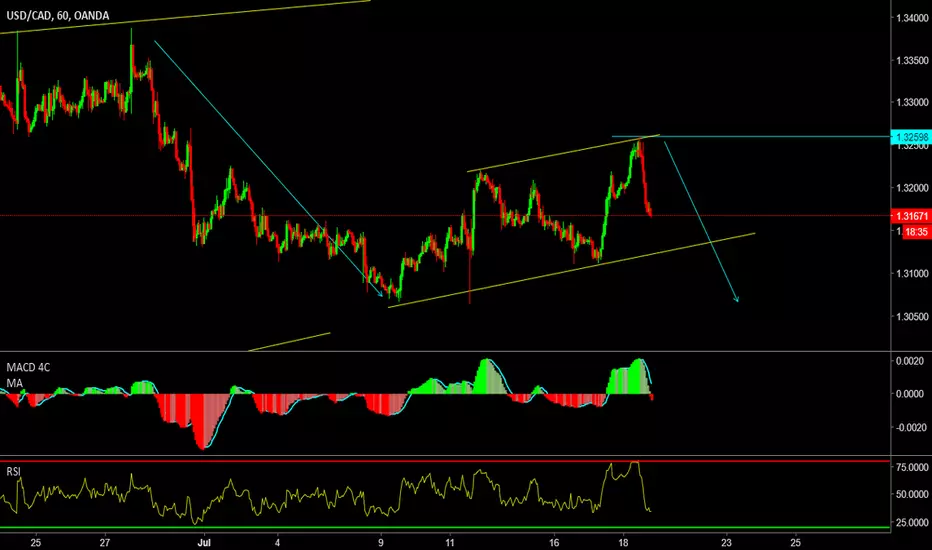Click the 23 date label on time axis
The height and width of the screenshot is (550, 932).
pos(726,542)
